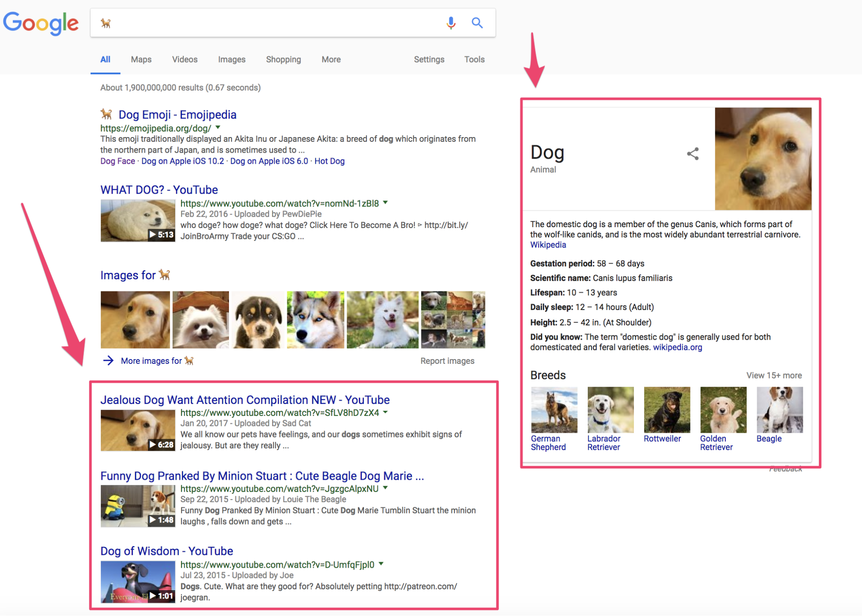Click Gestation period label
The width and height of the screenshot is (862, 616).
(562, 263)
